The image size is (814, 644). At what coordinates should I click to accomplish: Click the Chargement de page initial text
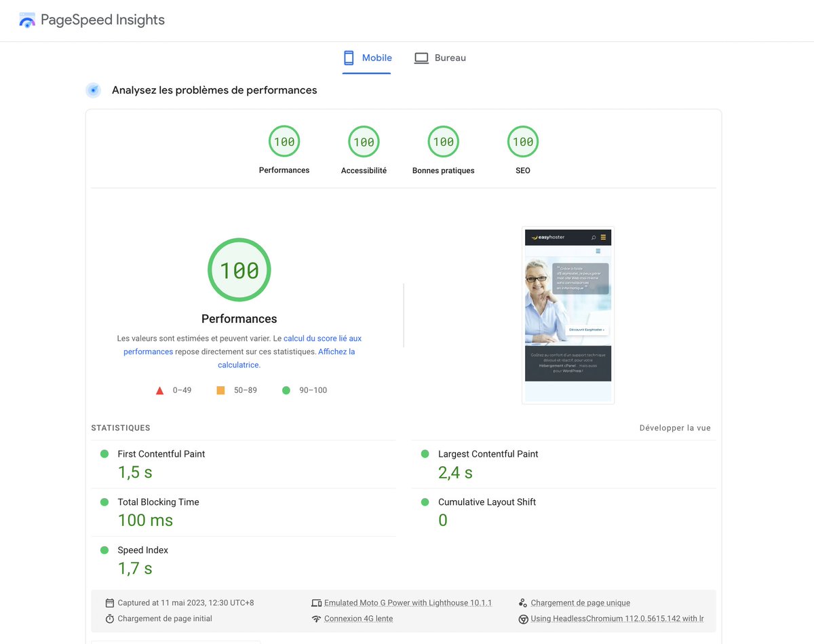pyautogui.click(x=165, y=619)
